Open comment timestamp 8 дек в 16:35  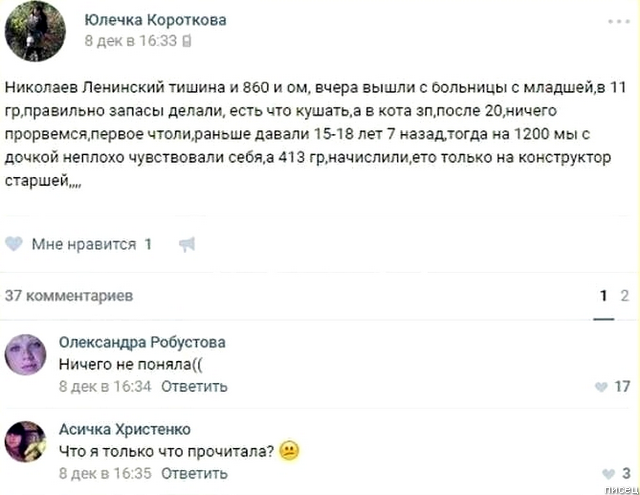point(104,473)
